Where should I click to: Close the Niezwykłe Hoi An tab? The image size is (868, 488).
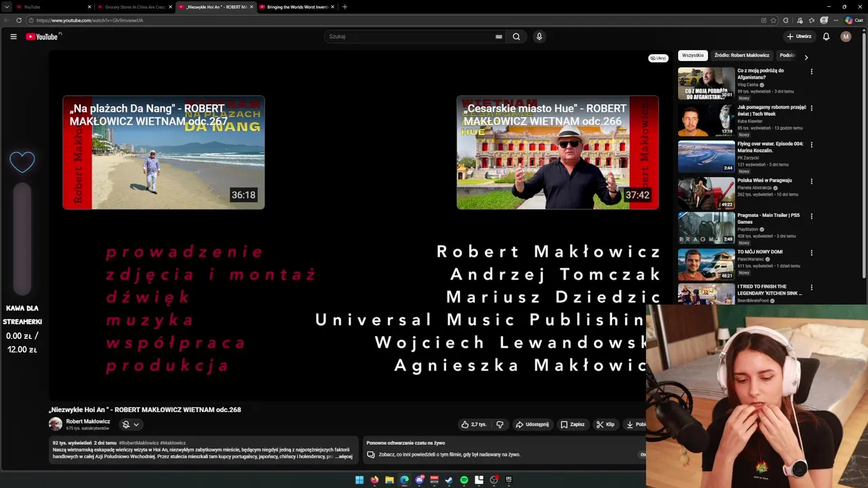[252, 7]
